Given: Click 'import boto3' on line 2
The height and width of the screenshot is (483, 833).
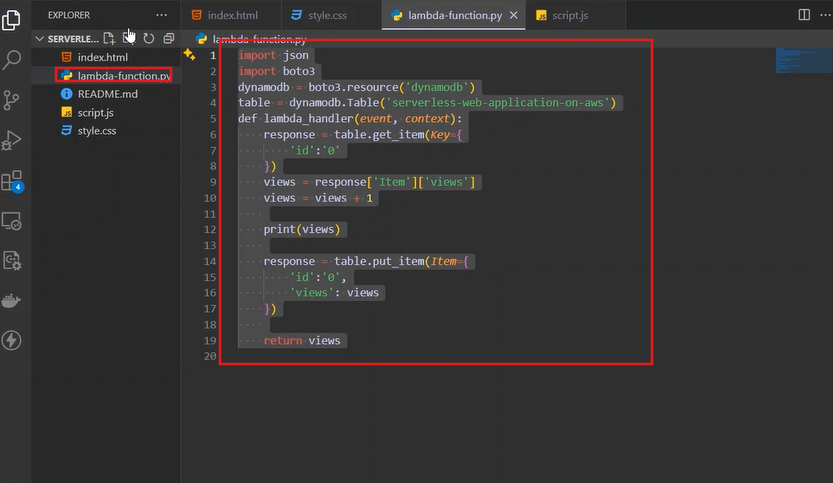Looking at the screenshot, I should coord(276,71).
